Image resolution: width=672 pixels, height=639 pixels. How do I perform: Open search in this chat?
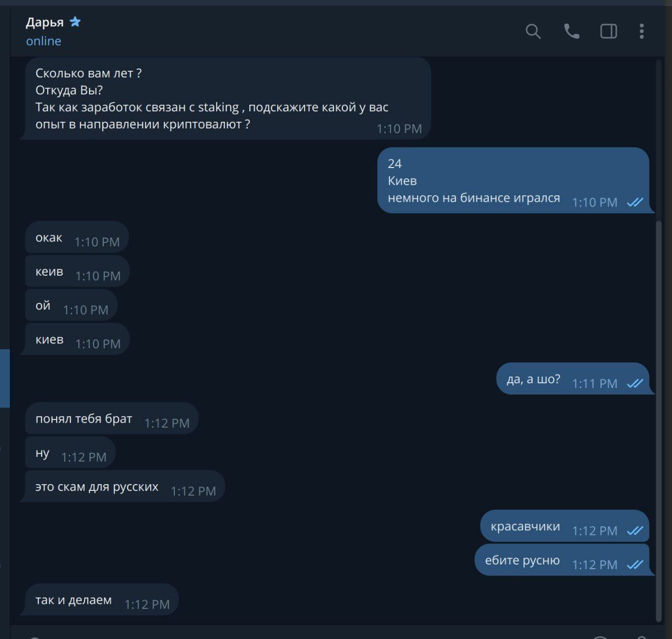(533, 32)
